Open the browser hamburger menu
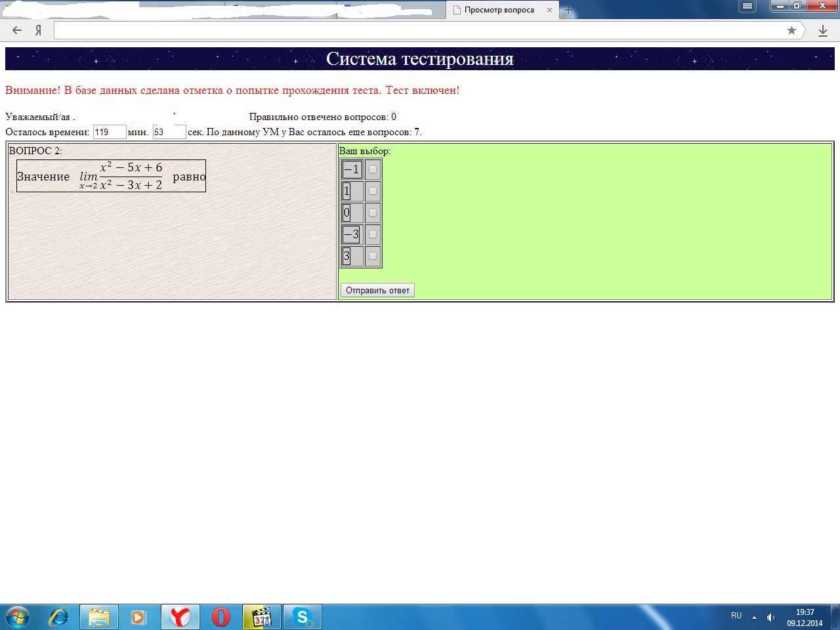This screenshot has height=630, width=840. click(747, 7)
